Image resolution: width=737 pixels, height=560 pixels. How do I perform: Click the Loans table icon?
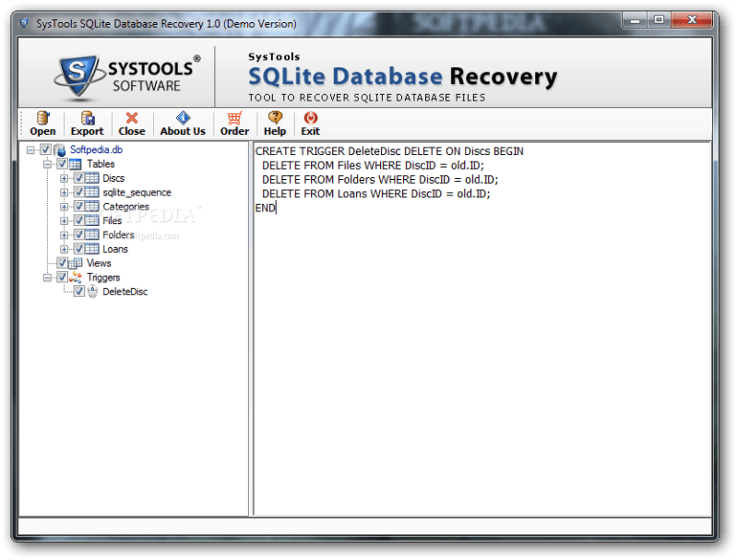[91, 249]
